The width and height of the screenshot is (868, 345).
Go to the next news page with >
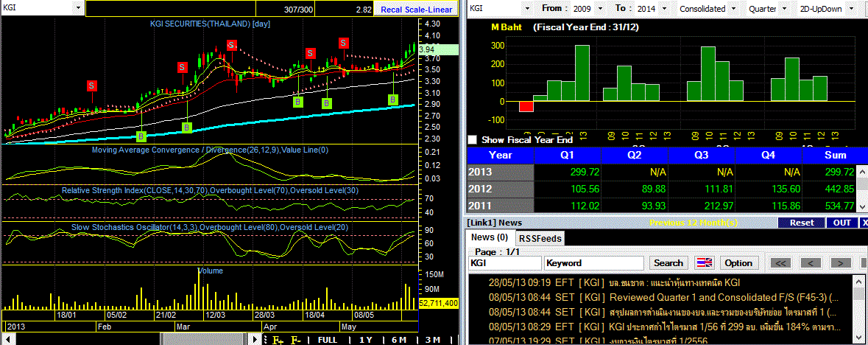click(x=841, y=263)
